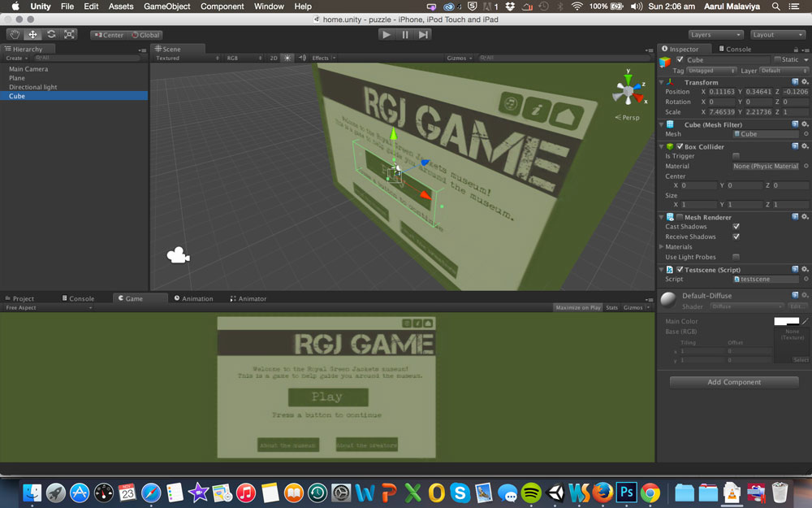
Task: Select the Scale tool in the toolbar
Action: point(70,35)
